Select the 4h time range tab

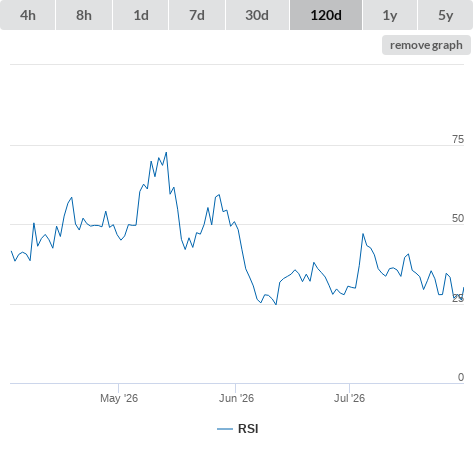(28, 15)
